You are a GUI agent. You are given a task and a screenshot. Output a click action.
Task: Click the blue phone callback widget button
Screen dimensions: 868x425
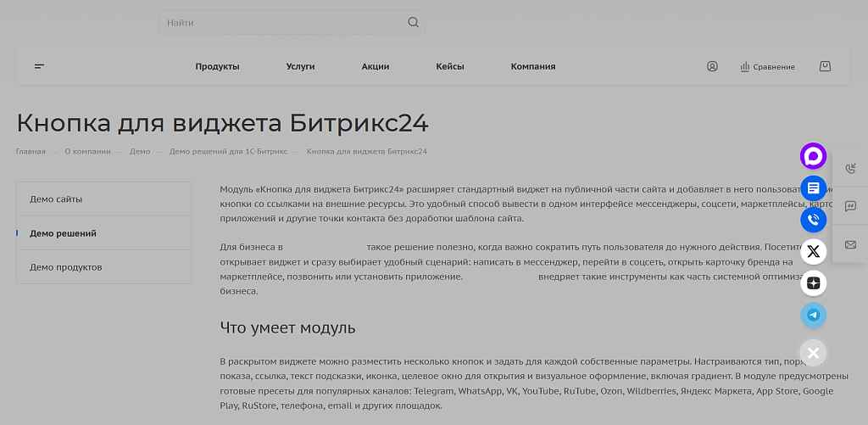pos(813,220)
